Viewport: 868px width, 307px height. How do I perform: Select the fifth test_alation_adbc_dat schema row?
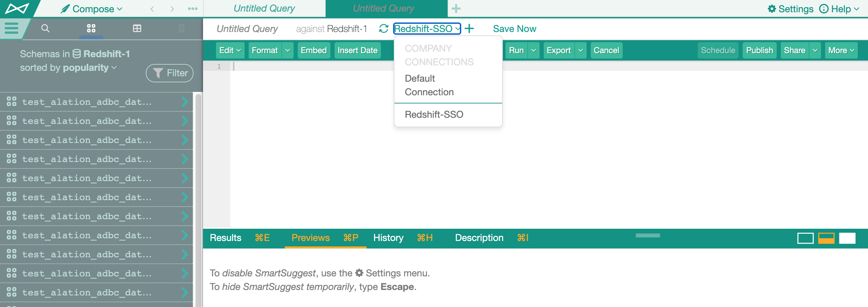click(x=96, y=178)
